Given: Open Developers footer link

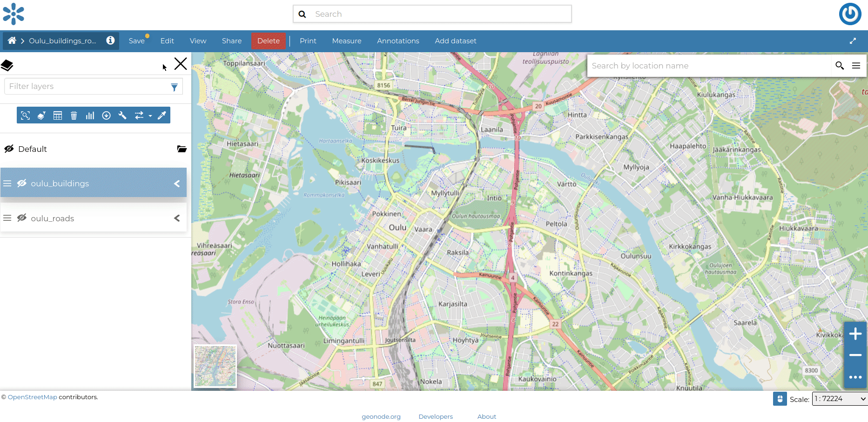Looking at the screenshot, I should (436, 416).
